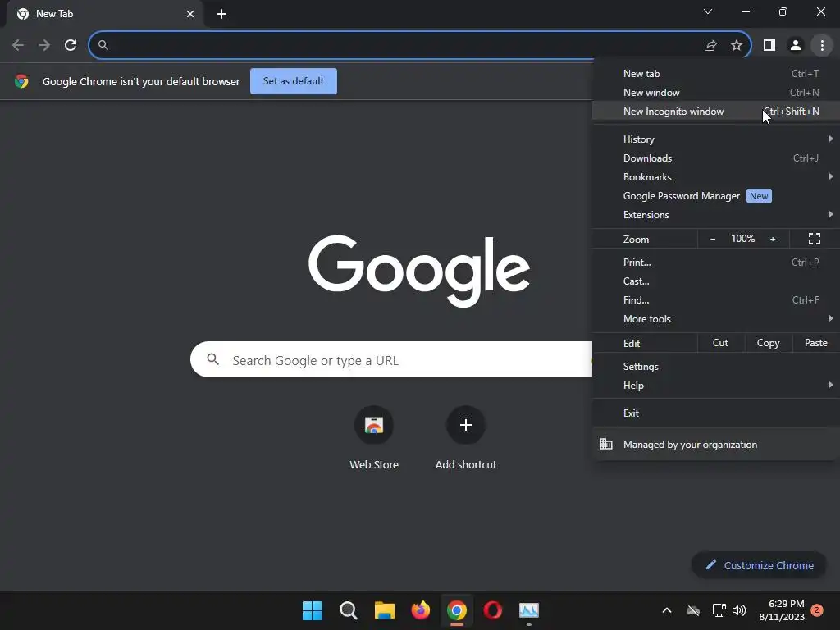Viewport: 840px width, 630px height.
Task: Open the Windows Start button
Action: click(312, 610)
